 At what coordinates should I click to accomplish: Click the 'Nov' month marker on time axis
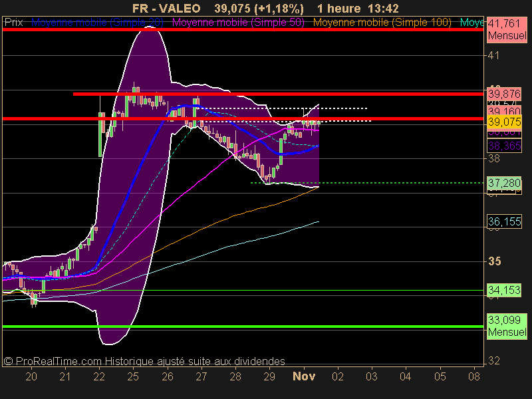[x=304, y=376]
